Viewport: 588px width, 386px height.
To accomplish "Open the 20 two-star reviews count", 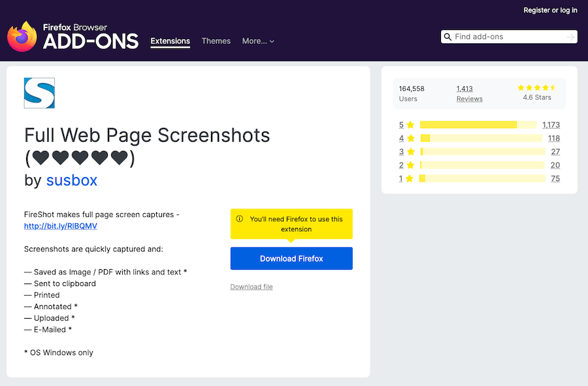I will click(555, 165).
